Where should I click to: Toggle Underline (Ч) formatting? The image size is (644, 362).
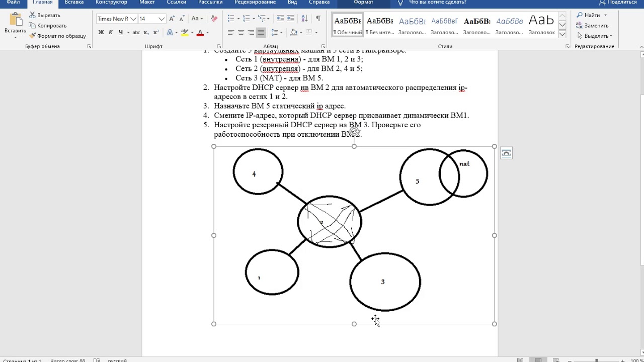tap(121, 32)
